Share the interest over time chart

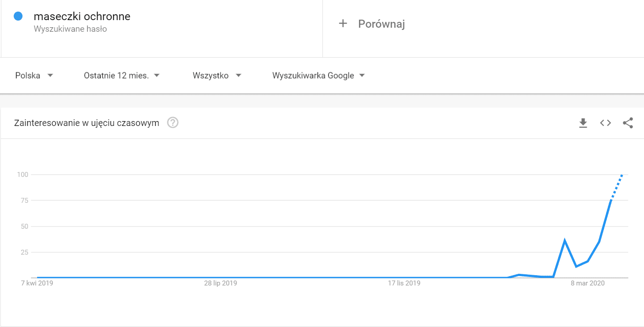[x=628, y=123]
